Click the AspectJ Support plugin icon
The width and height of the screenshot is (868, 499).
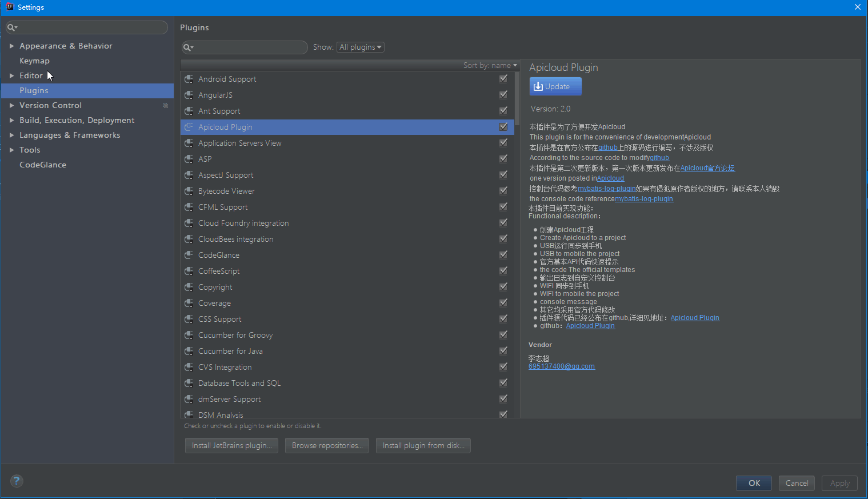point(189,175)
